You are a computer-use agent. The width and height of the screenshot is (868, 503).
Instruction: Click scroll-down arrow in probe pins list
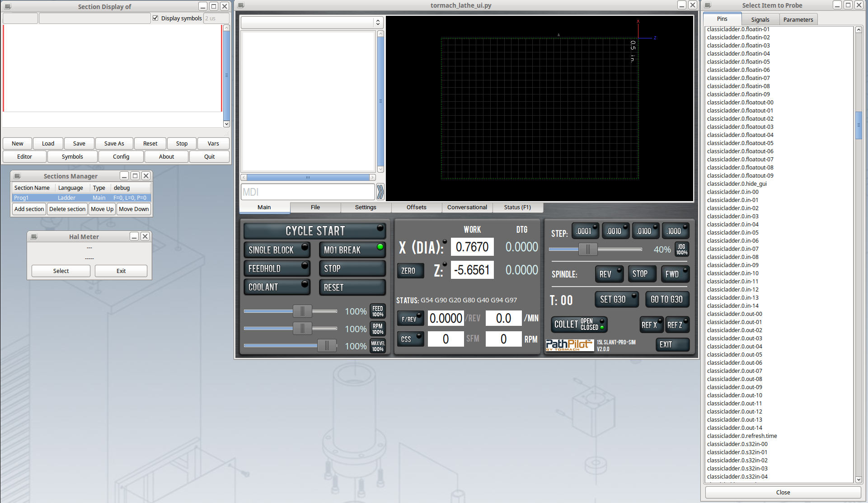coord(859,479)
